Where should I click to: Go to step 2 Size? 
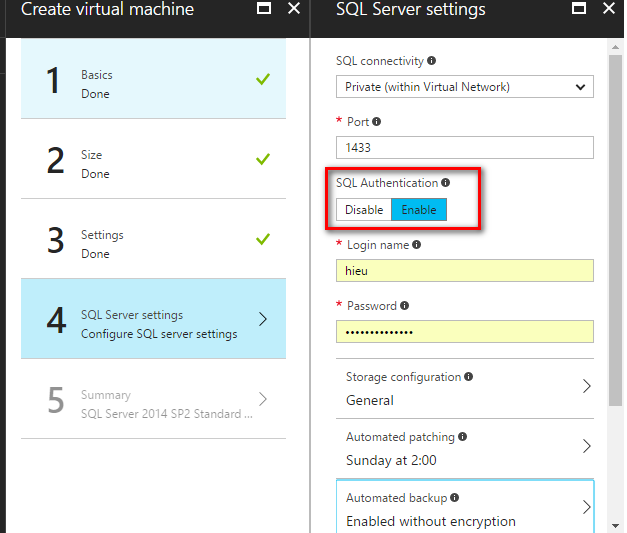tap(152, 164)
